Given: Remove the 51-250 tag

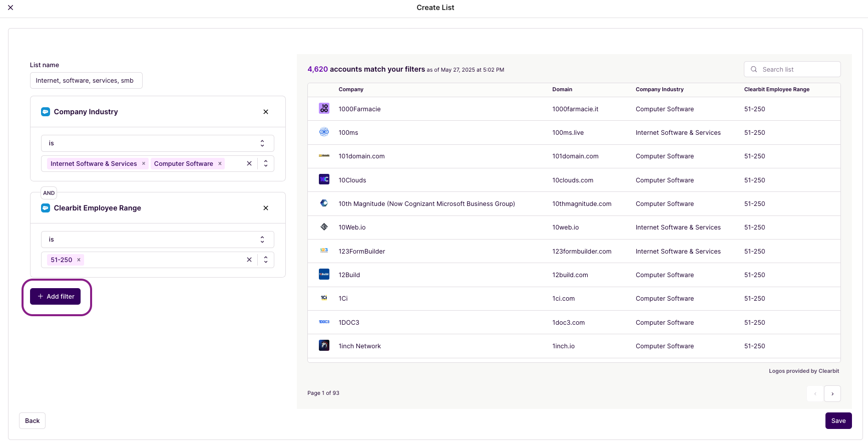Looking at the screenshot, I should [x=79, y=260].
